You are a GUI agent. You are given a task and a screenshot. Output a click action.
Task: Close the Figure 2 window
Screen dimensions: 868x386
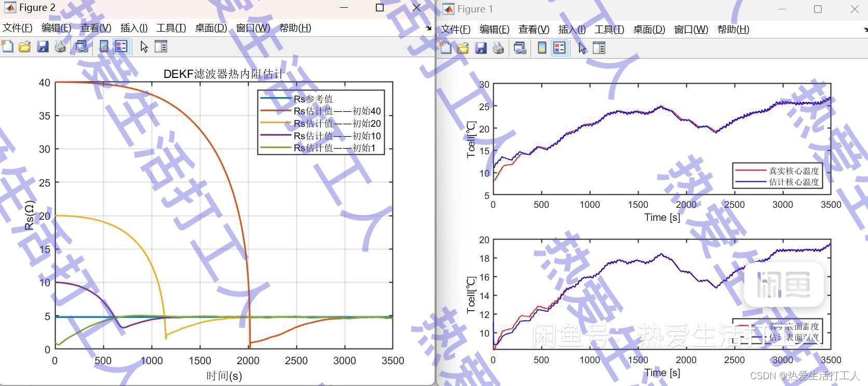(416, 8)
